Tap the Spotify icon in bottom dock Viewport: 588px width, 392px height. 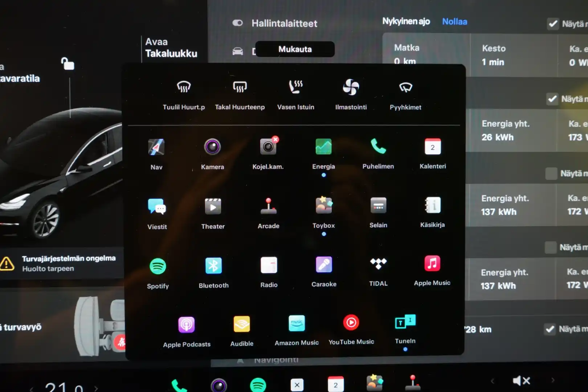pyautogui.click(x=258, y=385)
